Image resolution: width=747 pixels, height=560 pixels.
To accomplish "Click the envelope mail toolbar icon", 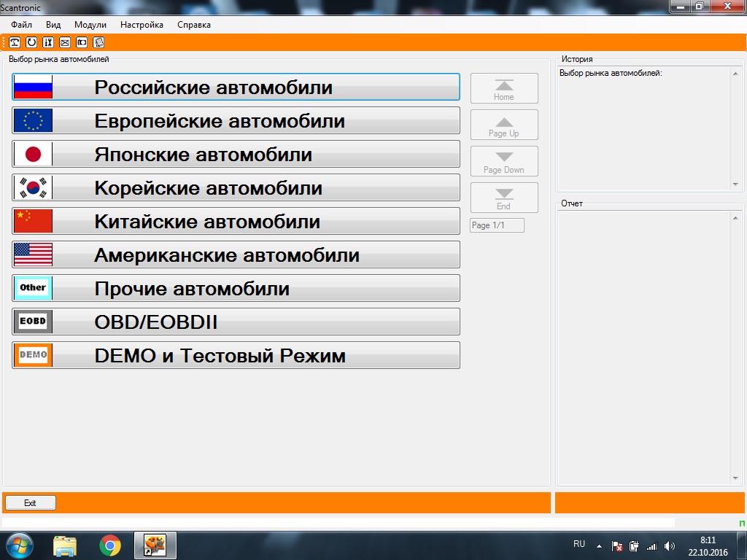I will [65, 42].
